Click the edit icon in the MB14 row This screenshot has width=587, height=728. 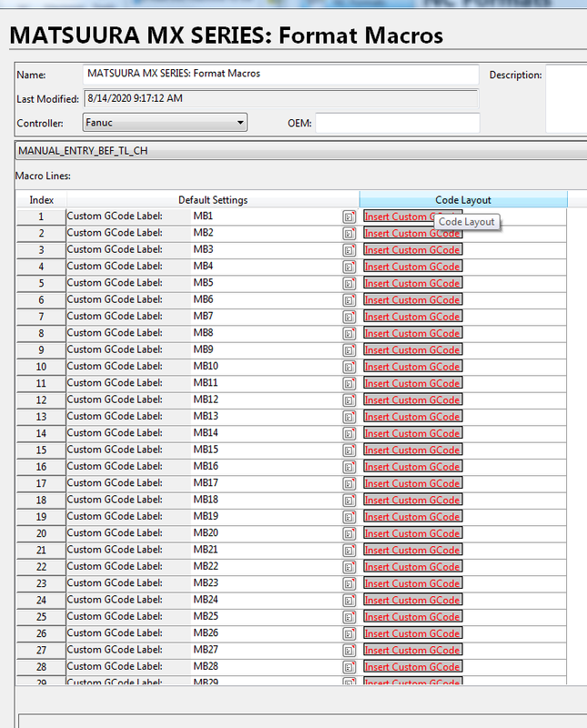[x=349, y=434]
